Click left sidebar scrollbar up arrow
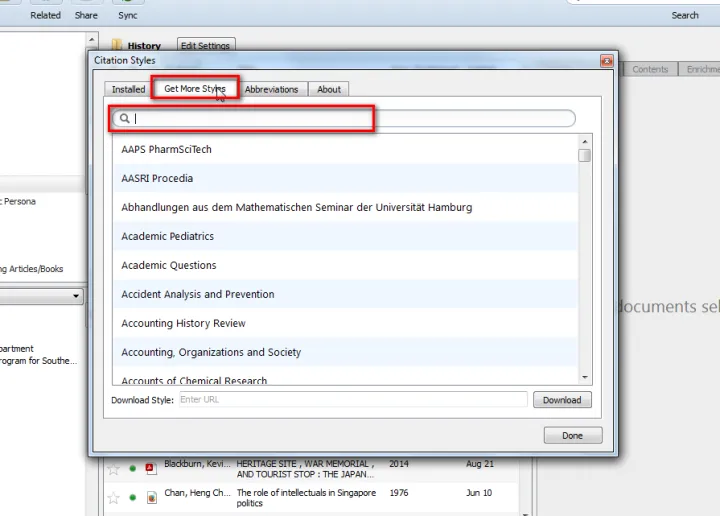Image resolution: width=720 pixels, height=516 pixels. tap(92, 39)
